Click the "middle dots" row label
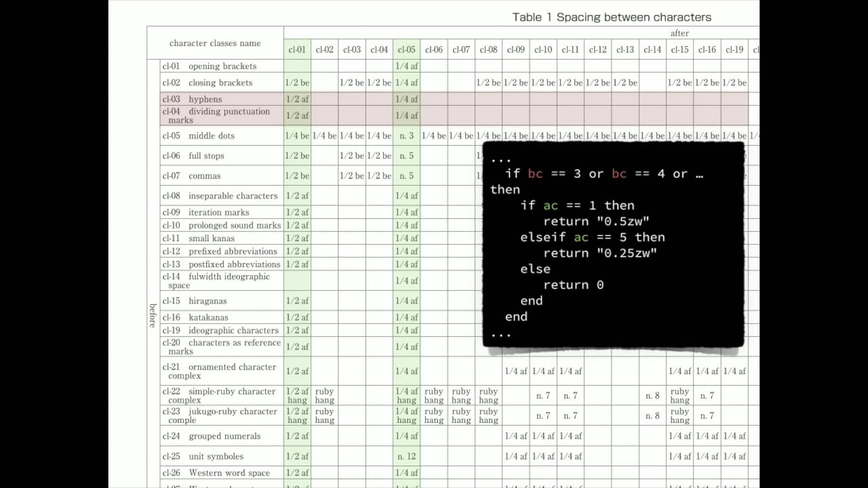 click(212, 136)
